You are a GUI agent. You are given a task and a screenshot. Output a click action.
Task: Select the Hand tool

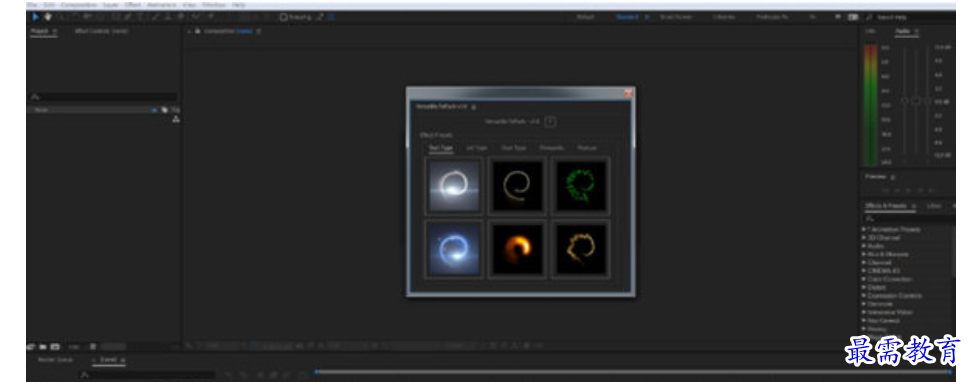[x=48, y=17]
